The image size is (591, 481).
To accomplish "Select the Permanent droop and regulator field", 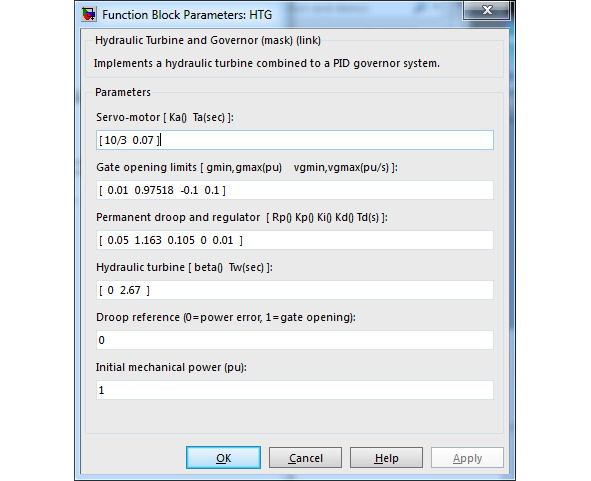I will (295, 240).
